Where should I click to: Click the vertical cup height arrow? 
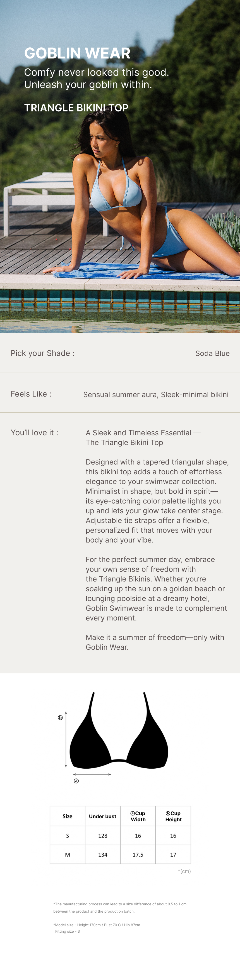click(66, 739)
